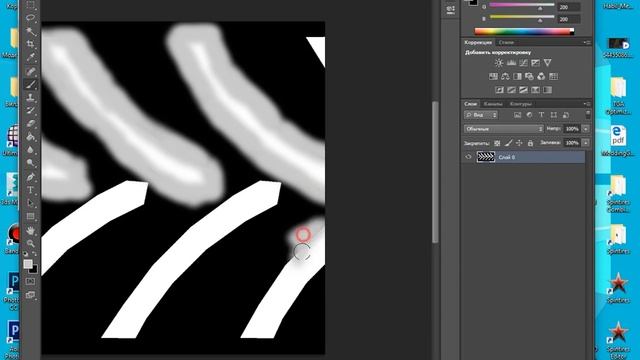This screenshot has width=640, height=360.
Task: Select the Brush tool
Action: 31,84
